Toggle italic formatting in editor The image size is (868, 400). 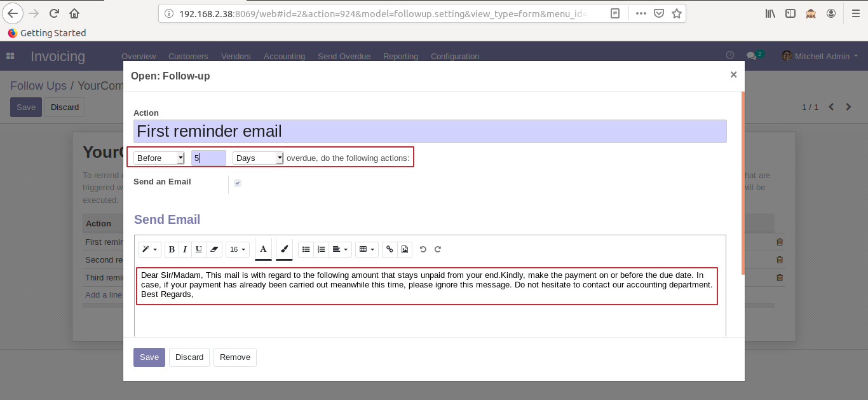point(185,249)
